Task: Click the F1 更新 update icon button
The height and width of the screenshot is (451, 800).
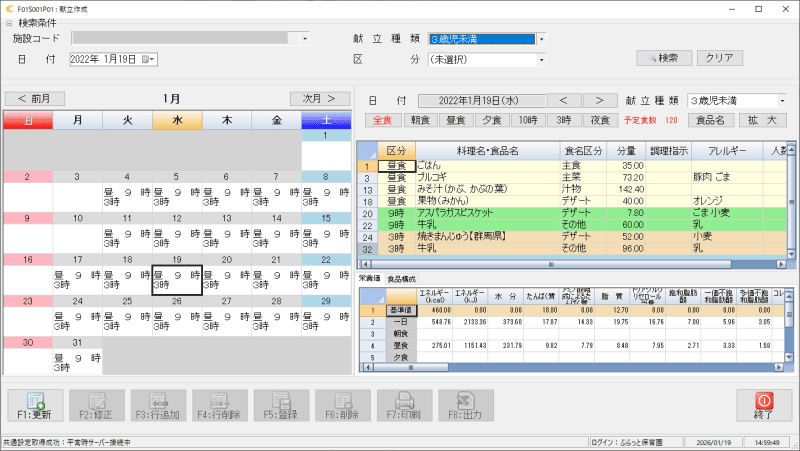Action: 34,404
